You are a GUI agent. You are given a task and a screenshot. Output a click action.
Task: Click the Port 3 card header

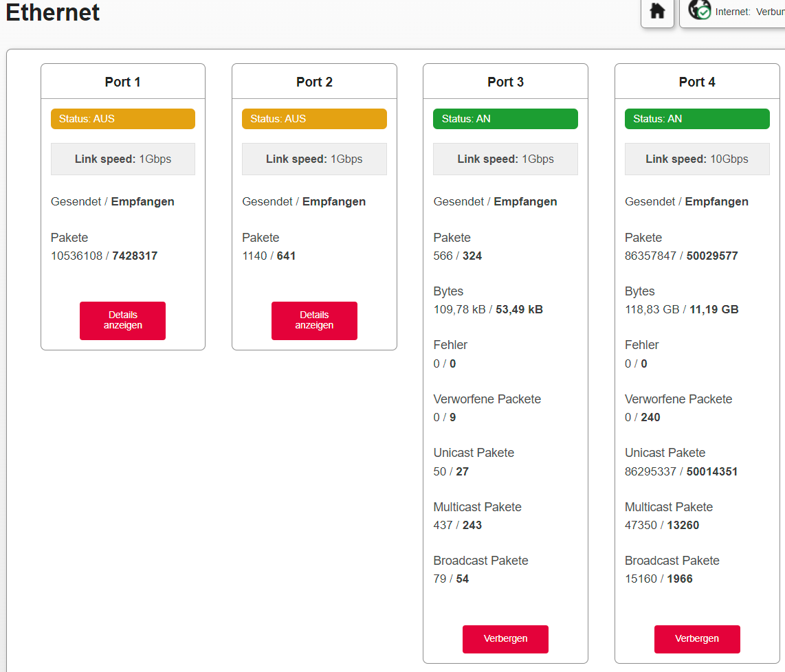505,82
